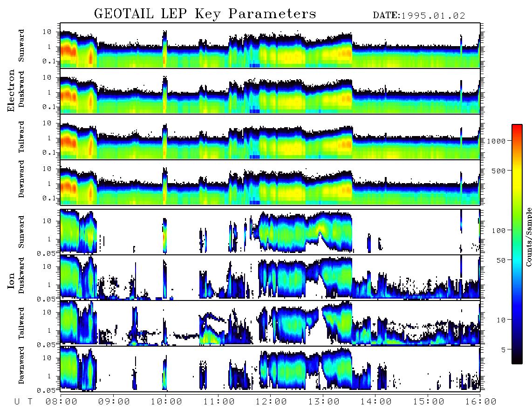Click the "15:00" time tick label
532x410 pixels.
[x=429, y=402]
